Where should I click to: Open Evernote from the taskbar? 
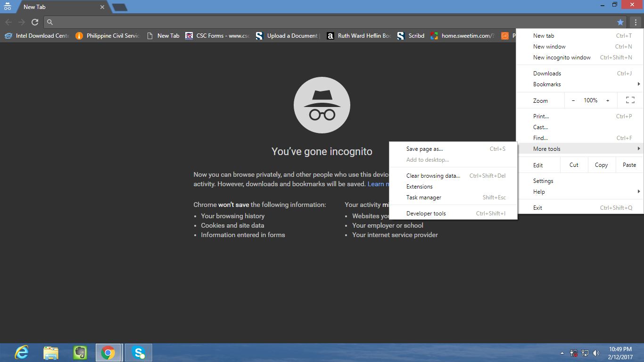(x=80, y=352)
